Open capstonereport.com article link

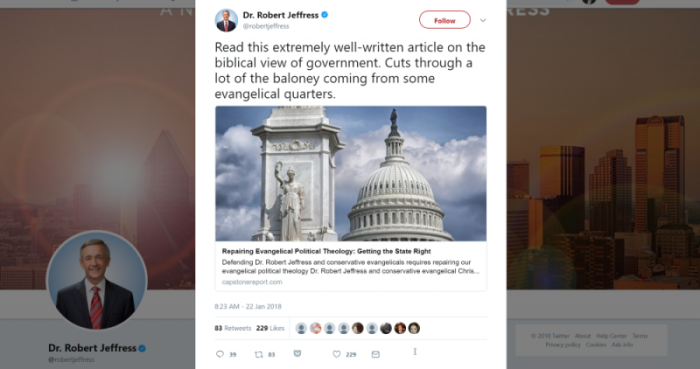[252, 282]
